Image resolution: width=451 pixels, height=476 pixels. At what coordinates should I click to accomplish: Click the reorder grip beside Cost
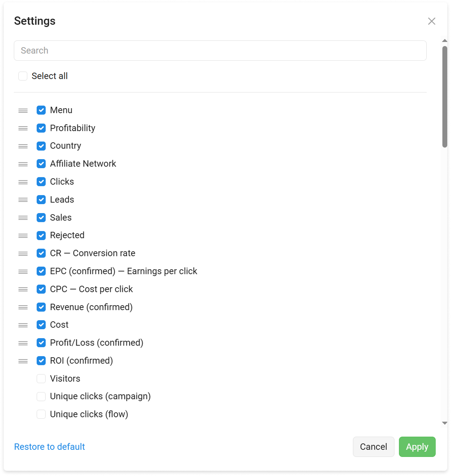tap(23, 325)
